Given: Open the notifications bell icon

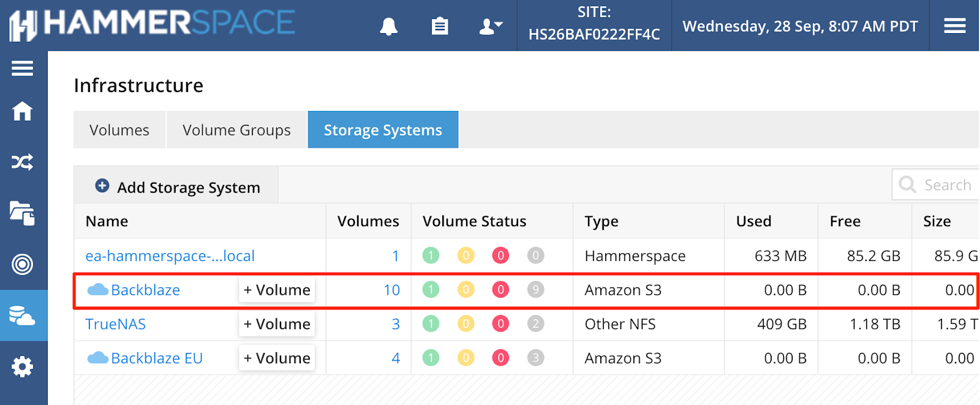Looking at the screenshot, I should click(x=389, y=26).
